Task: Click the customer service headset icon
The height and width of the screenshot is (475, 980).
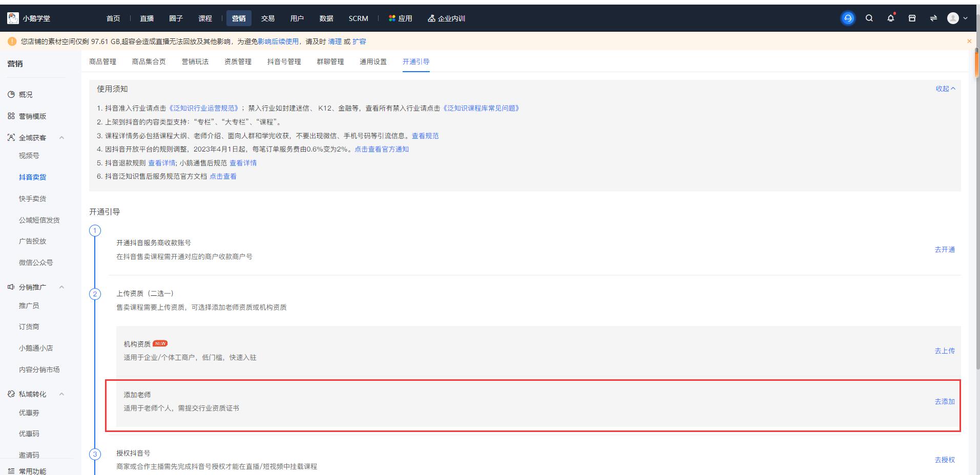Action: [x=848, y=18]
